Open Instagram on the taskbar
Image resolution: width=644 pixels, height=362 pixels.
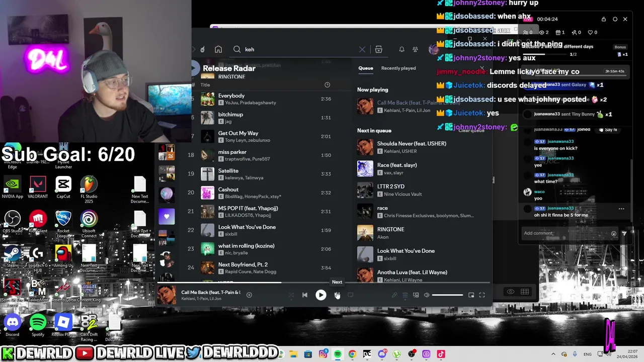click(323, 354)
